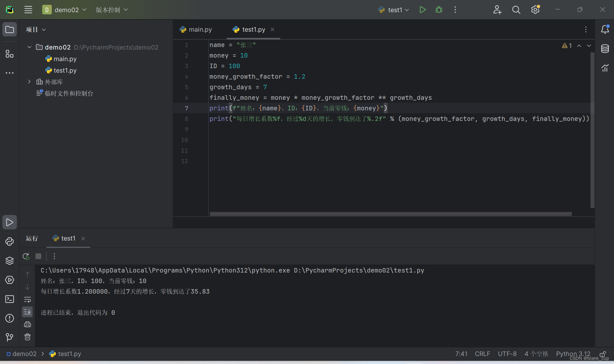This screenshot has height=364, width=614.
Task: Open the Terminal tool window
Action: pyautogui.click(x=10, y=299)
